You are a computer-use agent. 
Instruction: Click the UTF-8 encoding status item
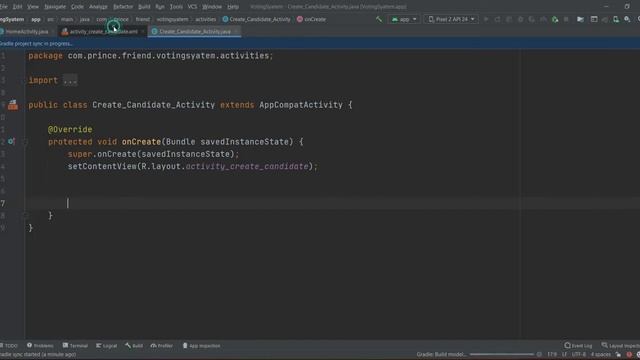point(579,355)
